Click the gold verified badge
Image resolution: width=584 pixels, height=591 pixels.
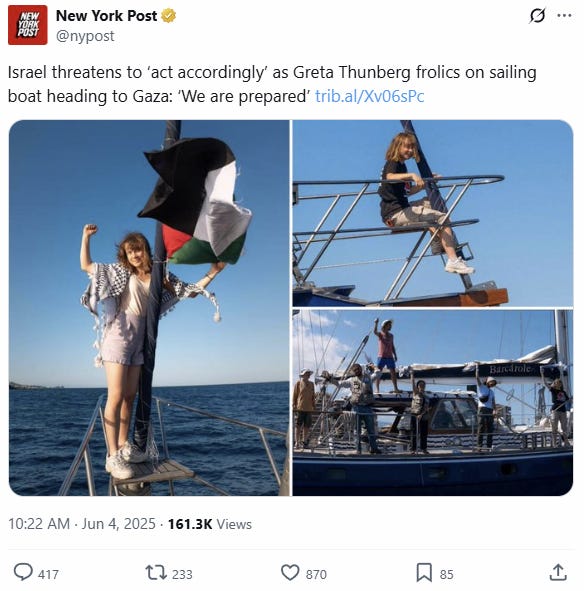pos(169,16)
